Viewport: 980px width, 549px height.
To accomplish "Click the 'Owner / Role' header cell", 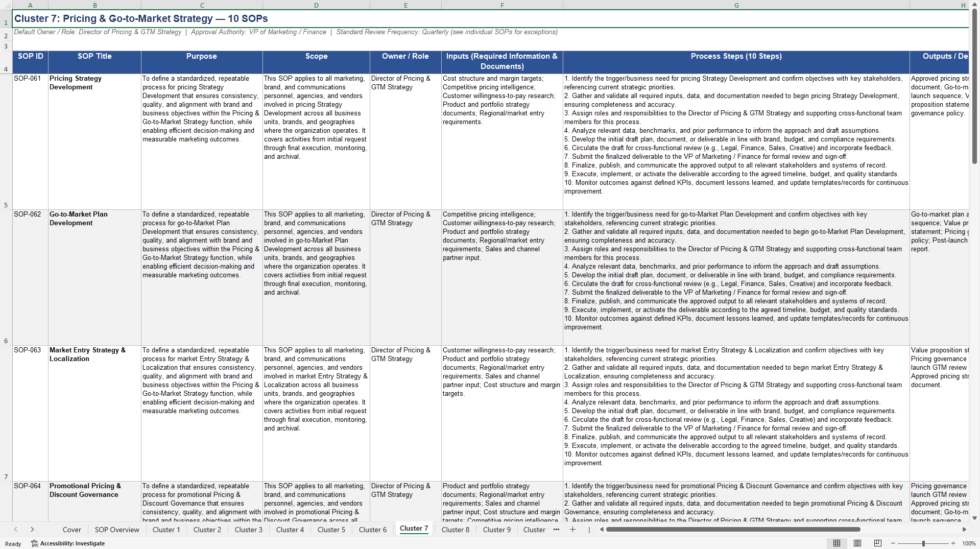I will 405,62.
